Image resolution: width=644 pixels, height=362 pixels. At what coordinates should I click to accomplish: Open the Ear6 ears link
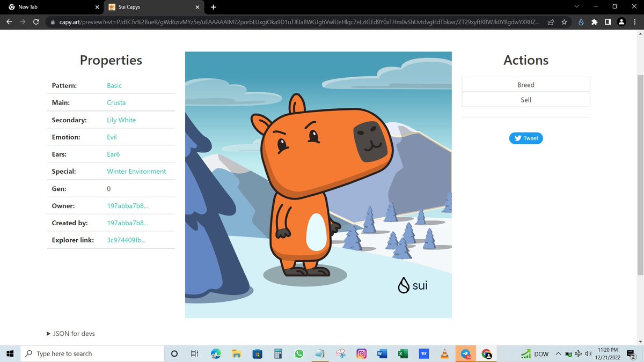point(113,154)
